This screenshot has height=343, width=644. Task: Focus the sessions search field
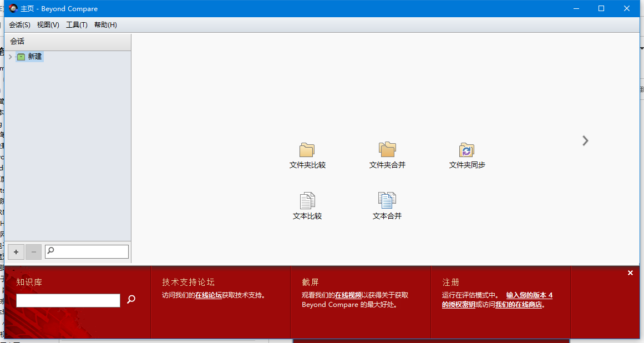click(87, 251)
